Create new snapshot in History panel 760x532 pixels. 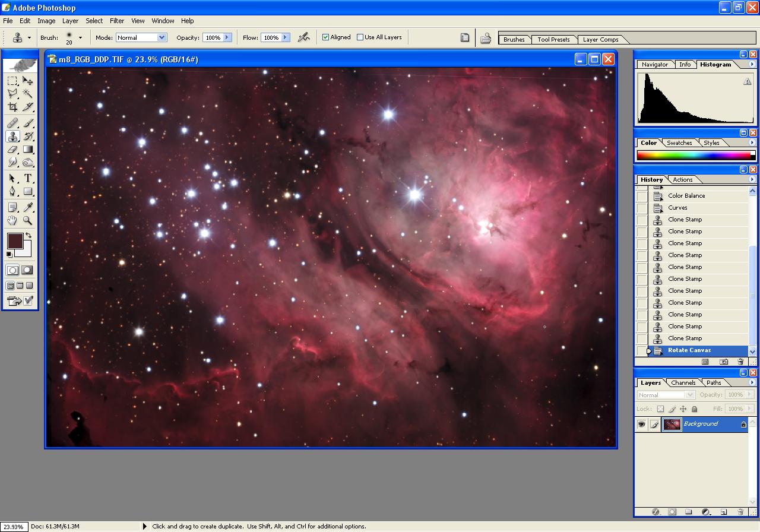tap(724, 362)
